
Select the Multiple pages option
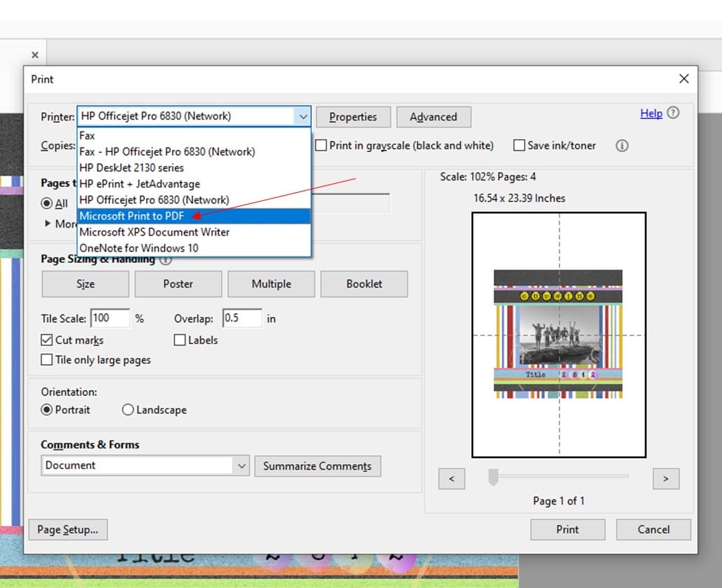coord(271,284)
